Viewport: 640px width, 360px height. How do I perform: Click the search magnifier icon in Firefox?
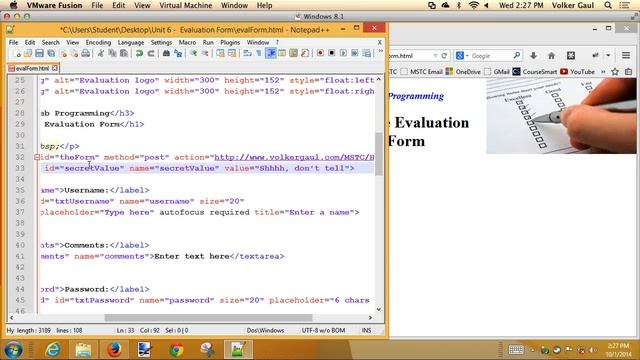(517, 56)
